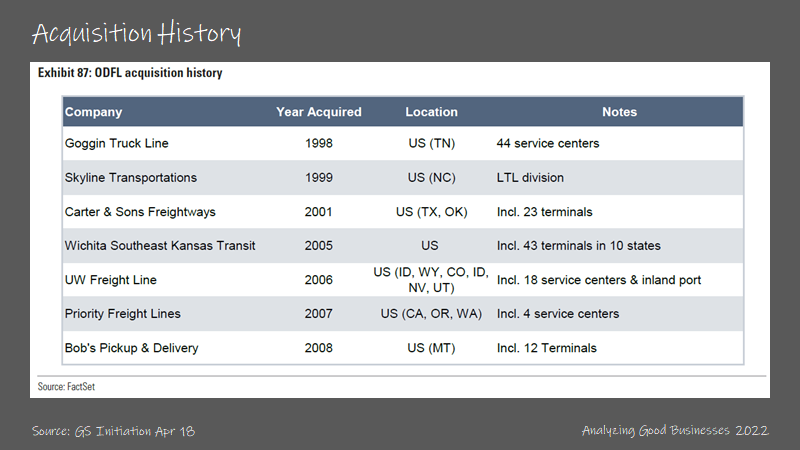Viewport: 800px width, 450px height.
Task: Click the year '2006' cell
Action: pos(318,280)
